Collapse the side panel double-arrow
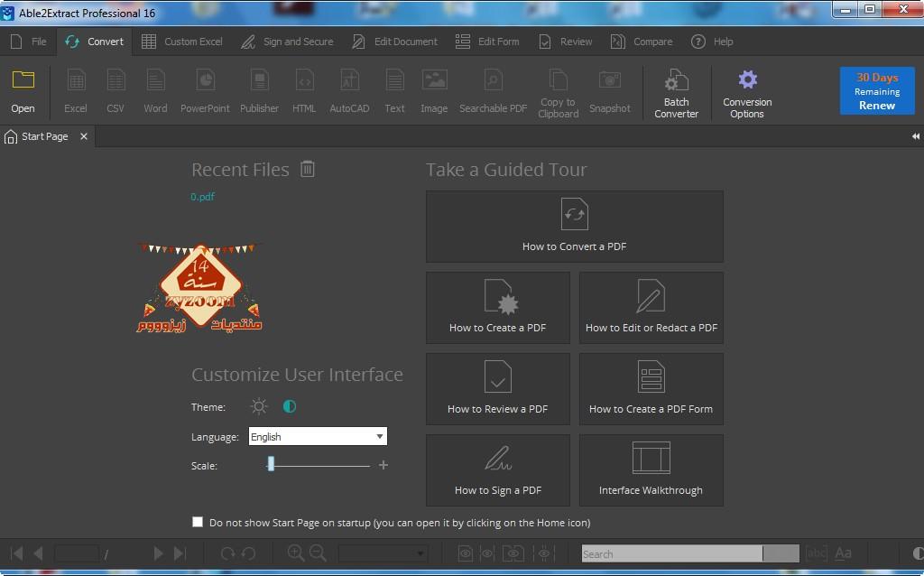924x576 pixels. click(x=916, y=136)
